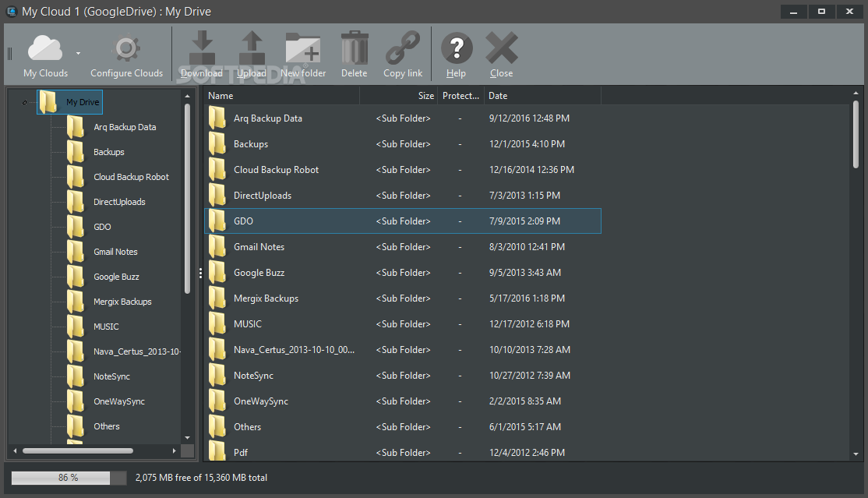The image size is (868, 498).
Task: Click Cloud Backup Robot folder icon in list
Action: tap(217, 170)
